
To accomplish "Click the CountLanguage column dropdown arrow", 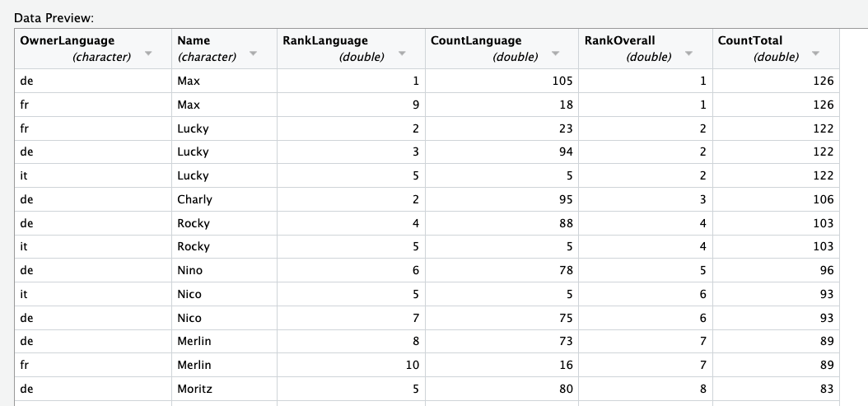I will click(555, 54).
